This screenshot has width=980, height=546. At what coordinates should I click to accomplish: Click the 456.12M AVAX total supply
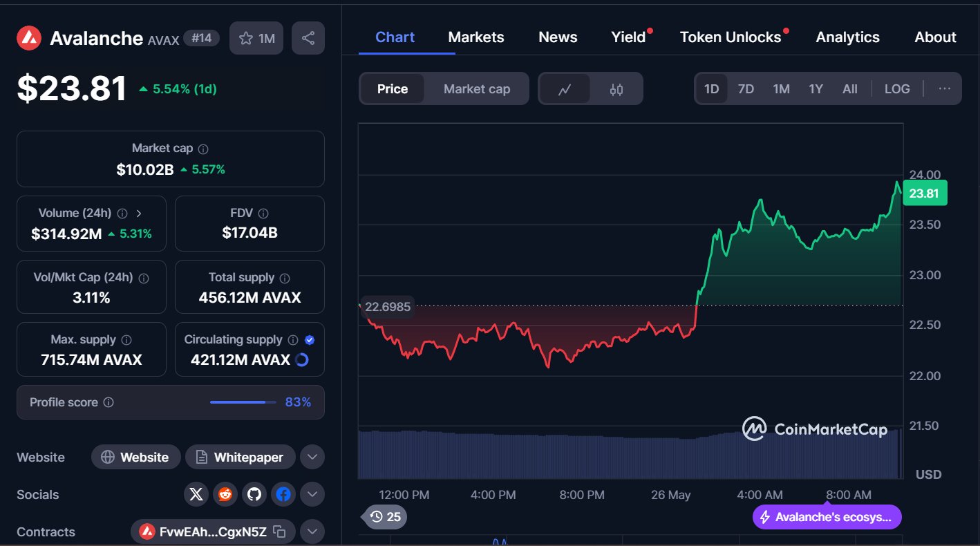249,298
